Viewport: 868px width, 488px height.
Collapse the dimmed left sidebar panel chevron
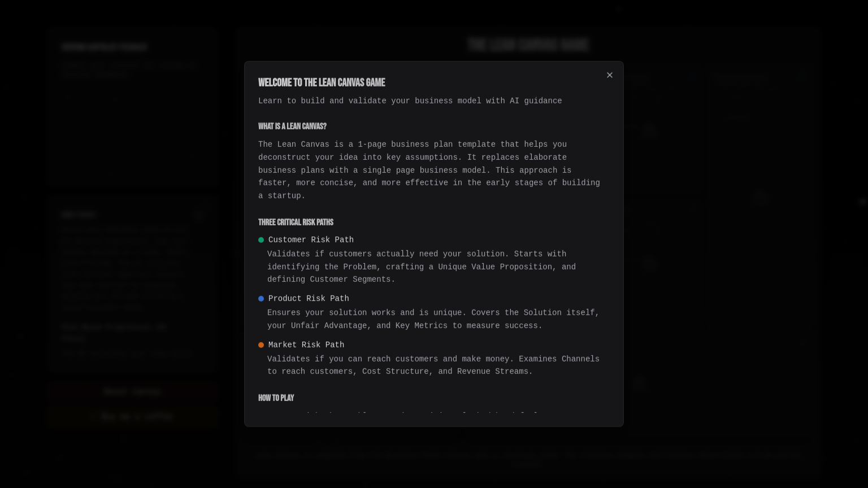pyautogui.click(x=198, y=215)
